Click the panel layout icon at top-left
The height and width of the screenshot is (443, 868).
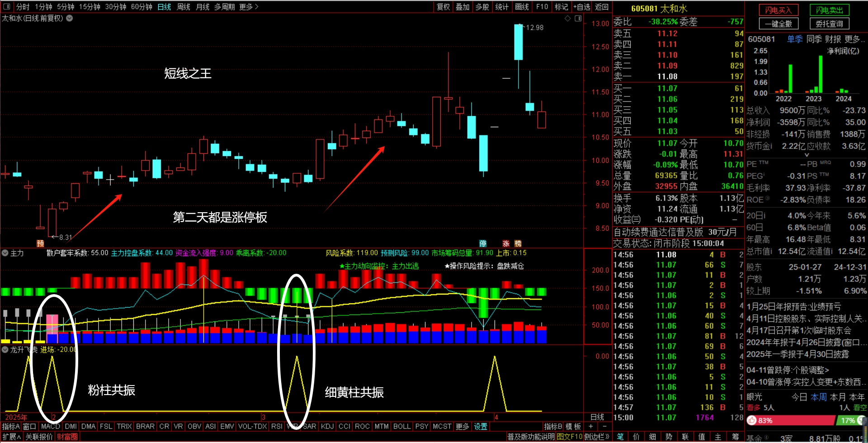[x=7, y=7]
